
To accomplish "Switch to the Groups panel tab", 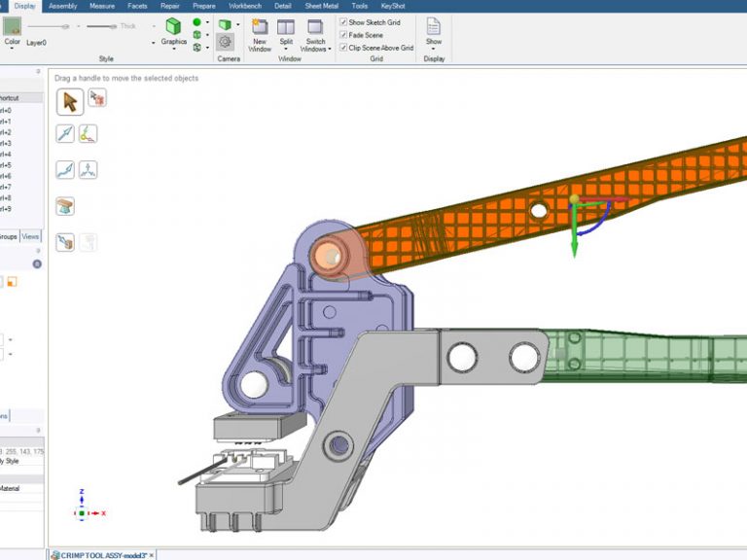I will point(8,236).
